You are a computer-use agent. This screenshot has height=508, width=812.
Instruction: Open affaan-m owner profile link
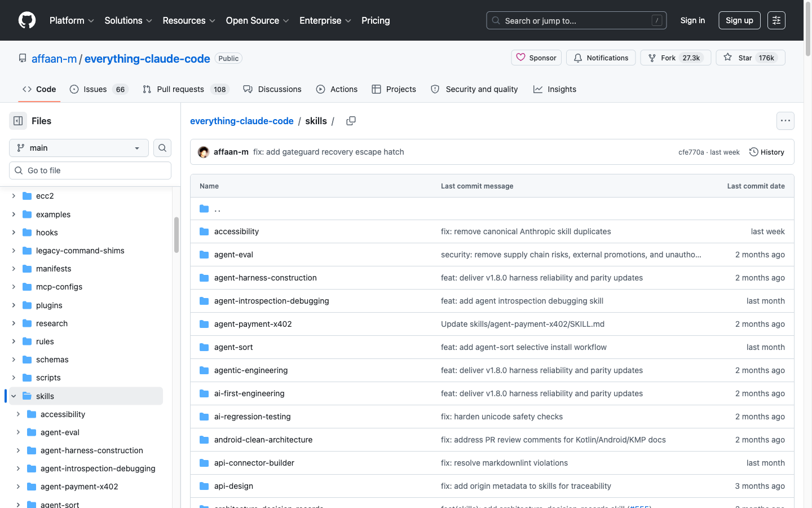54,59
